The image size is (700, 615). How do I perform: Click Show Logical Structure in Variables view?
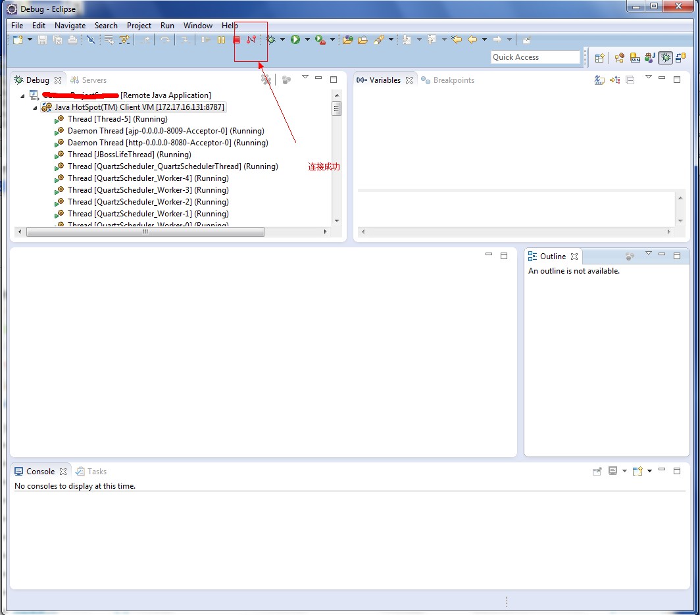click(615, 80)
